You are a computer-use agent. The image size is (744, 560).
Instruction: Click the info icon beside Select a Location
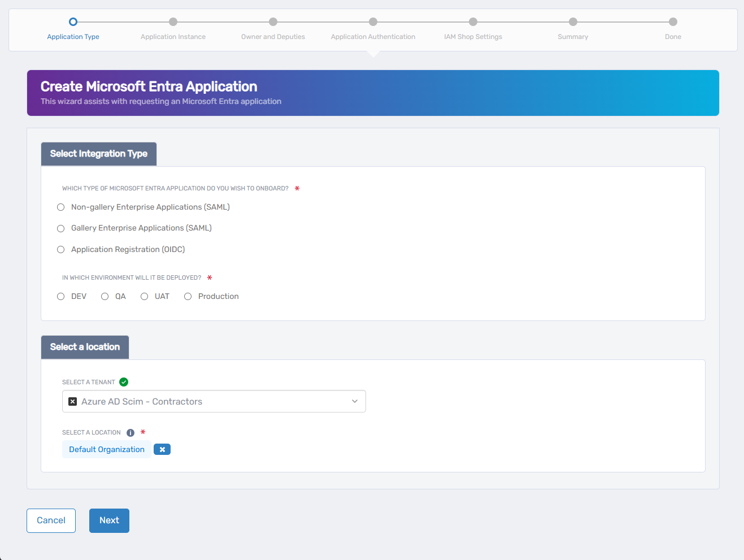(x=130, y=432)
